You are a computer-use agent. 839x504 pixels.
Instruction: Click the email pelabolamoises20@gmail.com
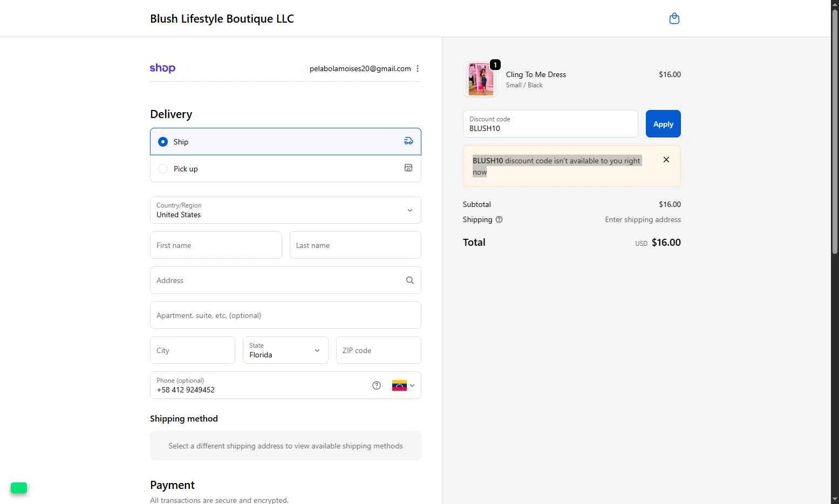[x=360, y=68]
